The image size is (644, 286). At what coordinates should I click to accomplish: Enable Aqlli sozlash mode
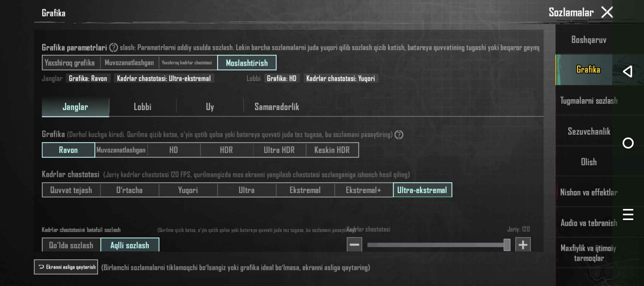[x=130, y=245]
